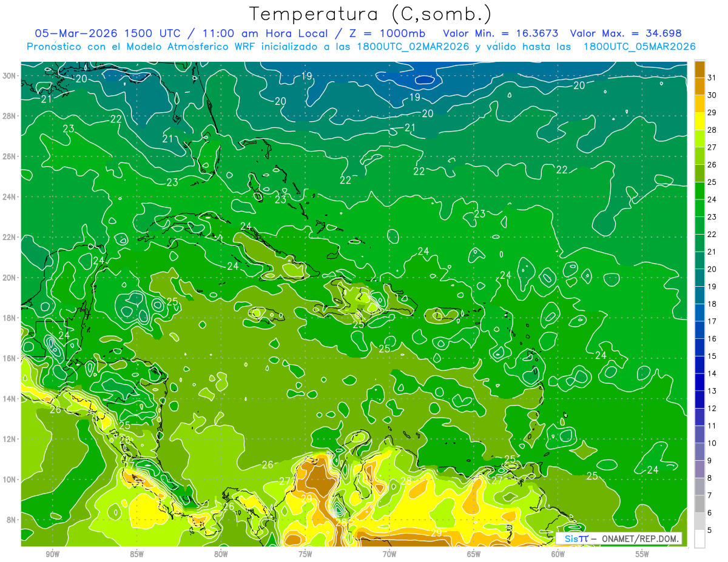Viewport: 728px width, 562px height.
Task: Click the color scale label 17
Action: (x=712, y=321)
